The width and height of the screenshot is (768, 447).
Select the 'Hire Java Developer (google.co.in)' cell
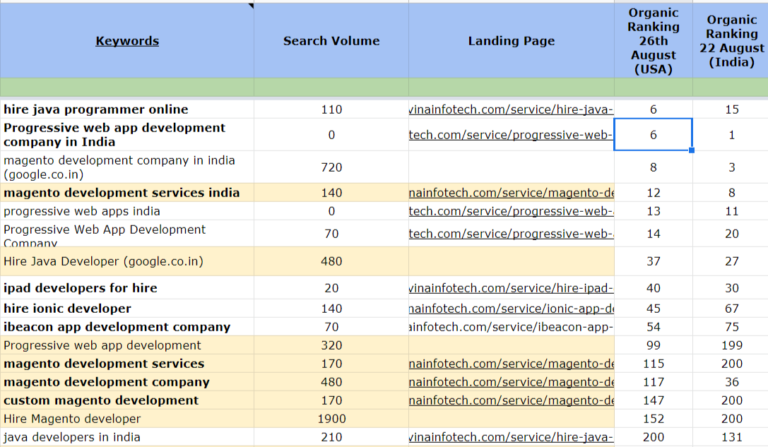point(127,261)
